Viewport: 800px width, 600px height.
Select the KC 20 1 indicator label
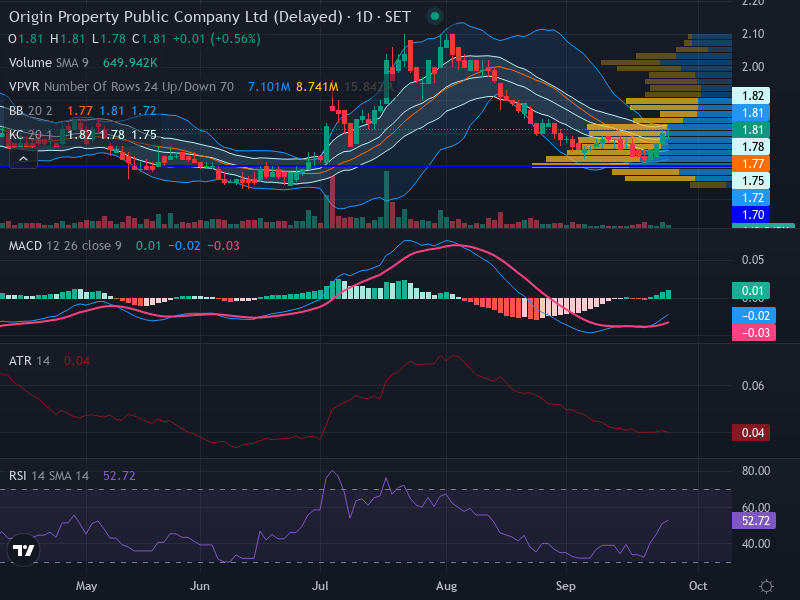coord(31,135)
